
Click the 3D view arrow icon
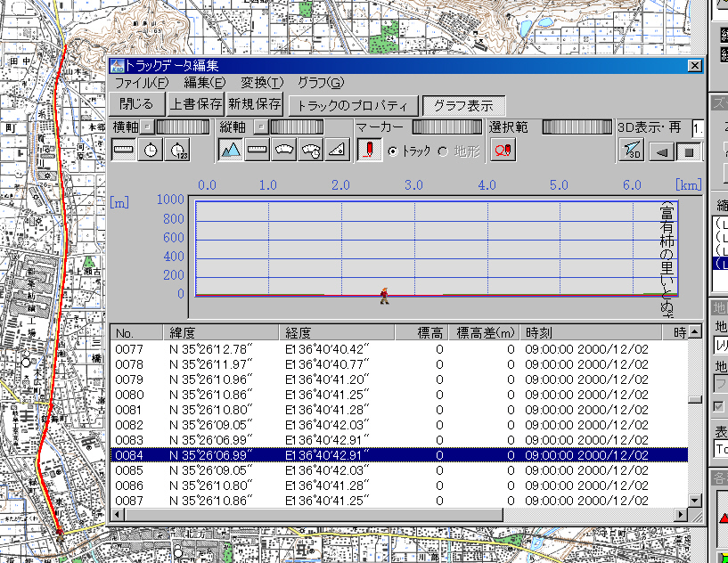(631, 151)
